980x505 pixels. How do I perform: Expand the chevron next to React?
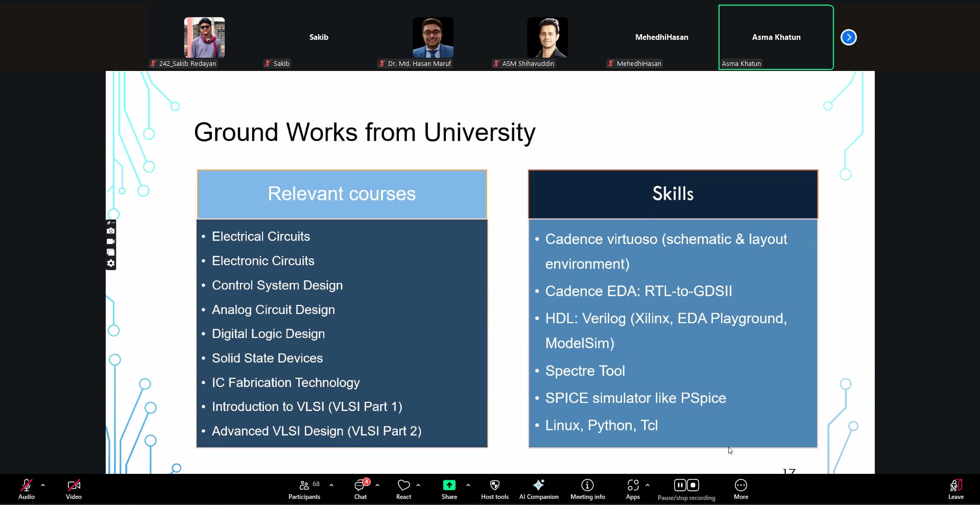[x=418, y=485]
